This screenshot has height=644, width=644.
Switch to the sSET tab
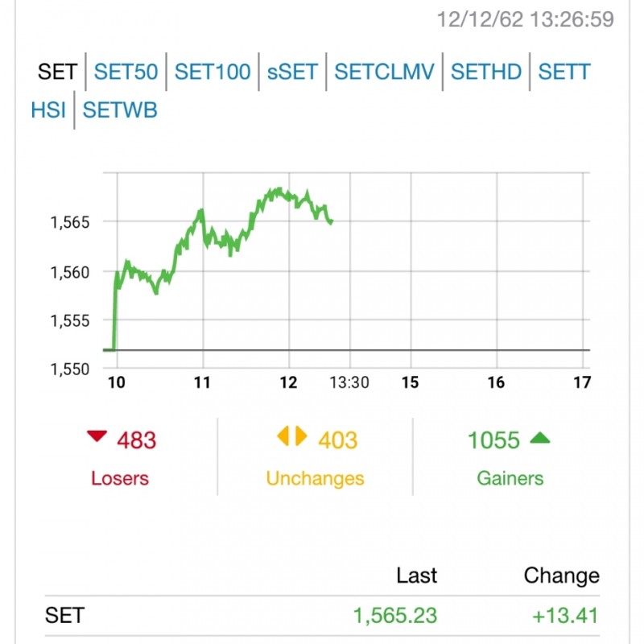[x=292, y=72]
